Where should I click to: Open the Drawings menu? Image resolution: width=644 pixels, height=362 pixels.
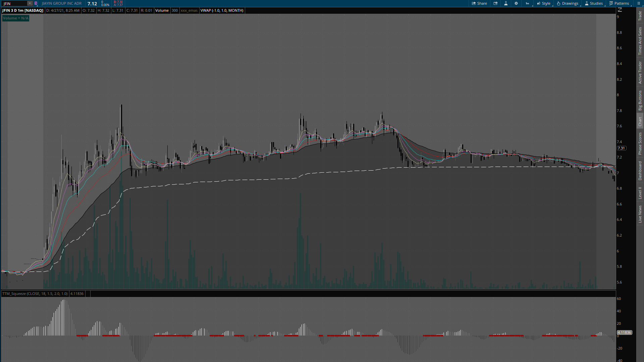(568, 3)
